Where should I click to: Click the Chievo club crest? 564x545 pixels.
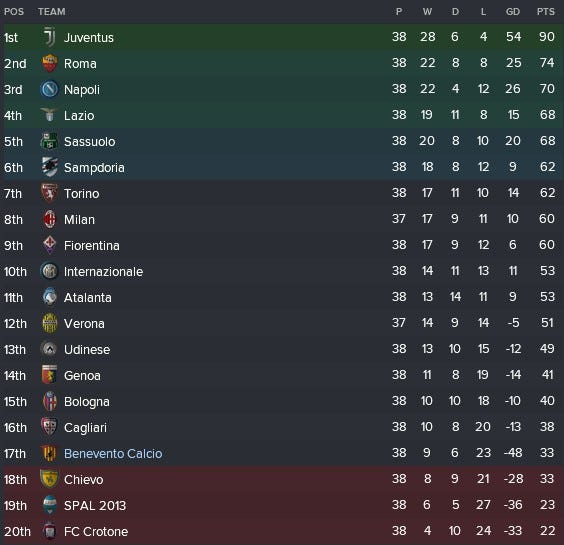tap(49, 479)
